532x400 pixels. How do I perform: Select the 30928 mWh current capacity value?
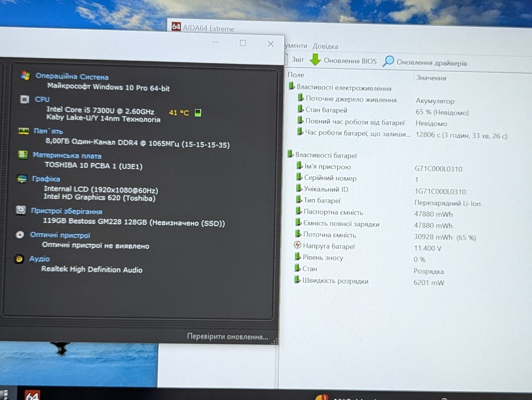pos(445,237)
